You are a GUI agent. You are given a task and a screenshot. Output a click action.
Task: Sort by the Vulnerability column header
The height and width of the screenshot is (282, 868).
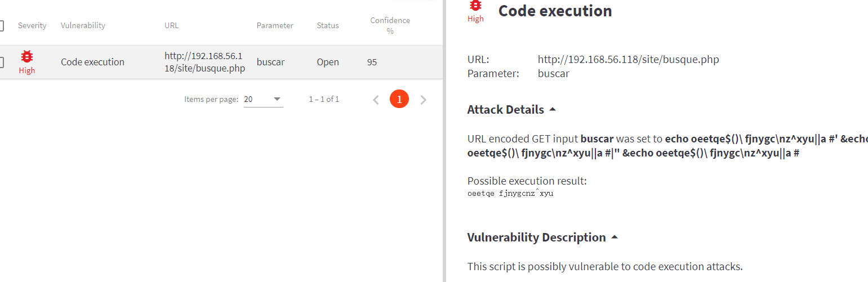(83, 25)
